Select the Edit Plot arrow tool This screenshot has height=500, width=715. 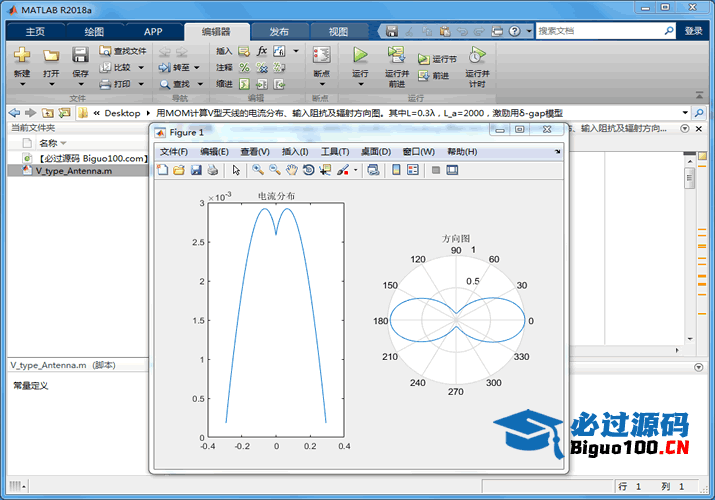(236, 170)
